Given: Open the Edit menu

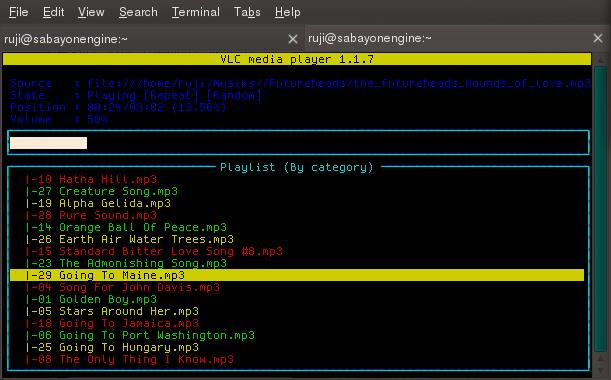Looking at the screenshot, I should point(53,12).
